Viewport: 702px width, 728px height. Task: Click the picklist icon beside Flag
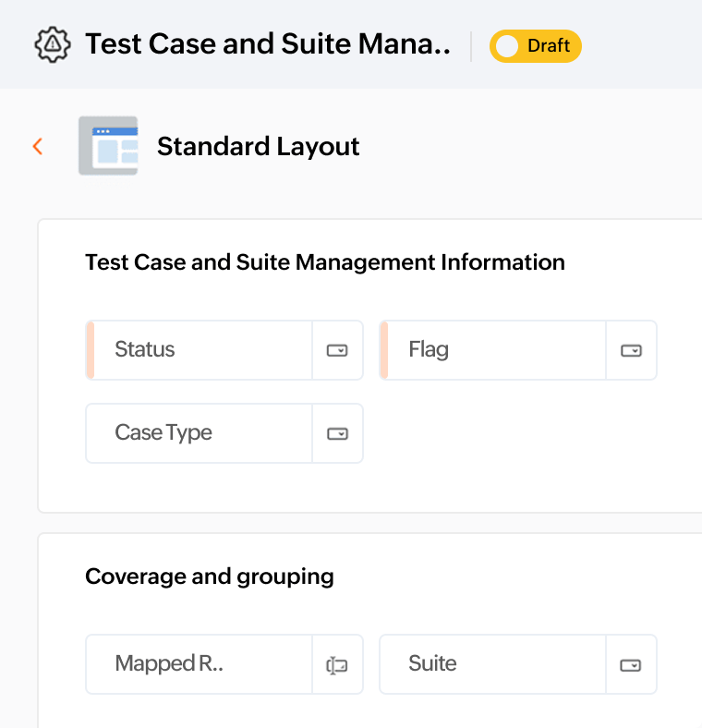coord(631,350)
